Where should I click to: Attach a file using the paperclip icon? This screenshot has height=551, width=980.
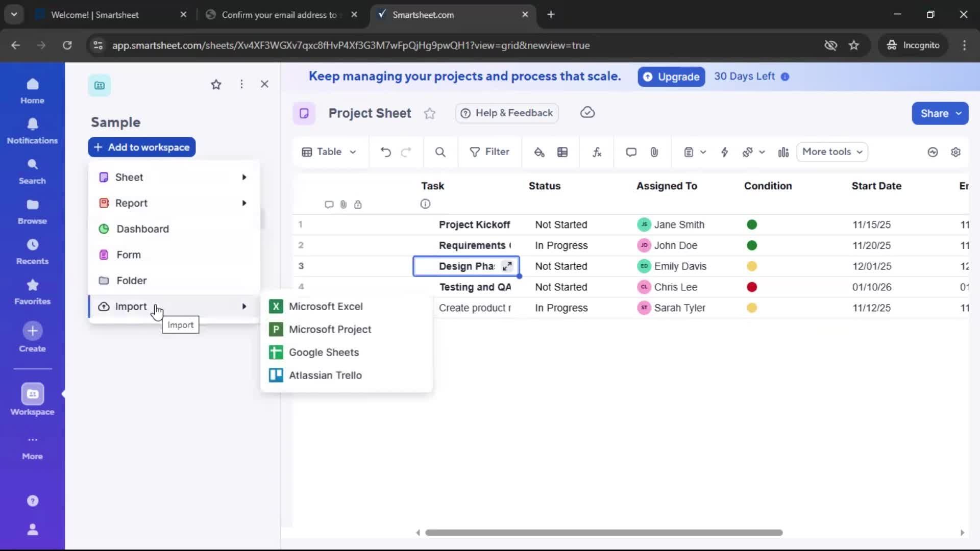pos(655,152)
